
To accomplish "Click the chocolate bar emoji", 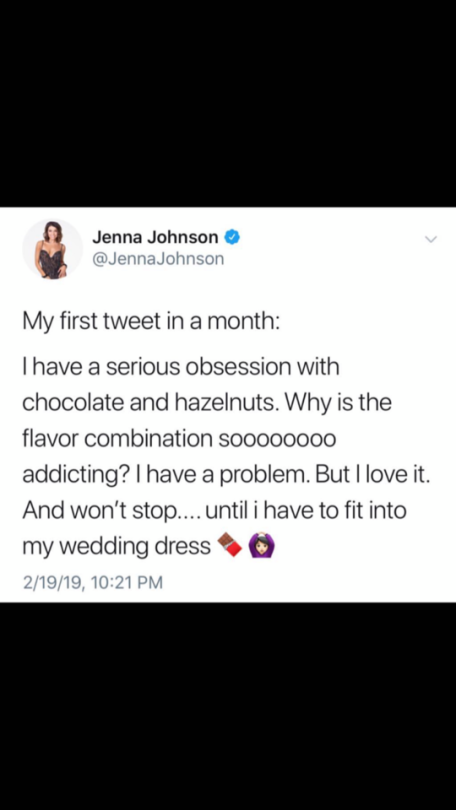I will point(230,546).
